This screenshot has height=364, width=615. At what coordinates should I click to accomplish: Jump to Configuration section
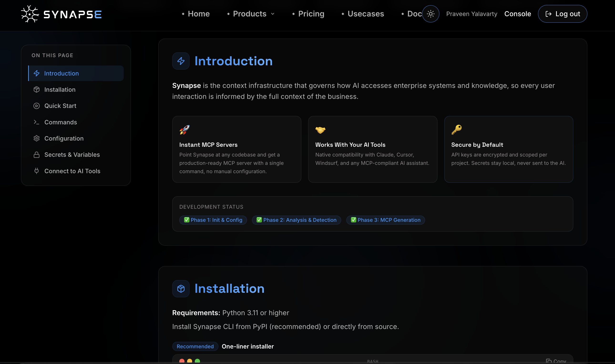pyautogui.click(x=76, y=138)
